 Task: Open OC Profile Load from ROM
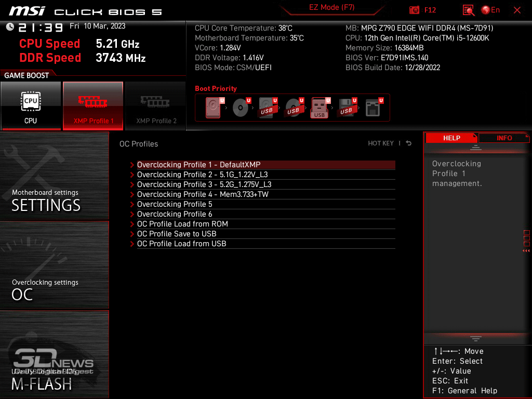pos(266,223)
